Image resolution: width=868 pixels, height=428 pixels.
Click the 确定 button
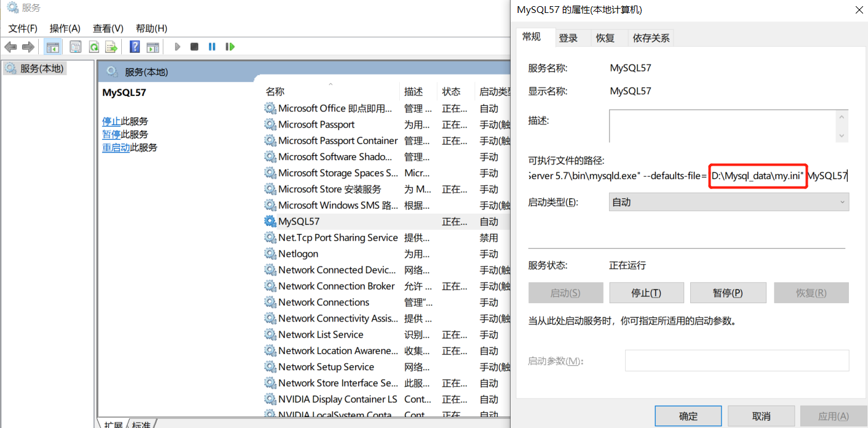click(x=688, y=416)
